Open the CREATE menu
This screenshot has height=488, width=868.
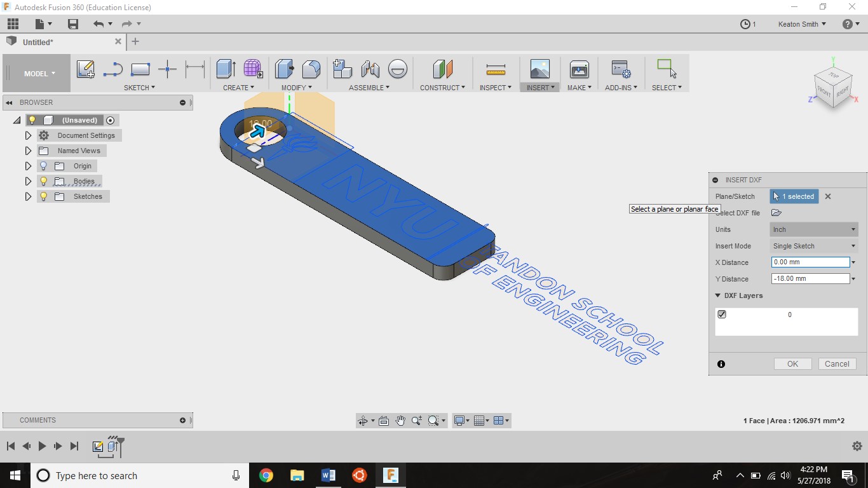tap(238, 88)
